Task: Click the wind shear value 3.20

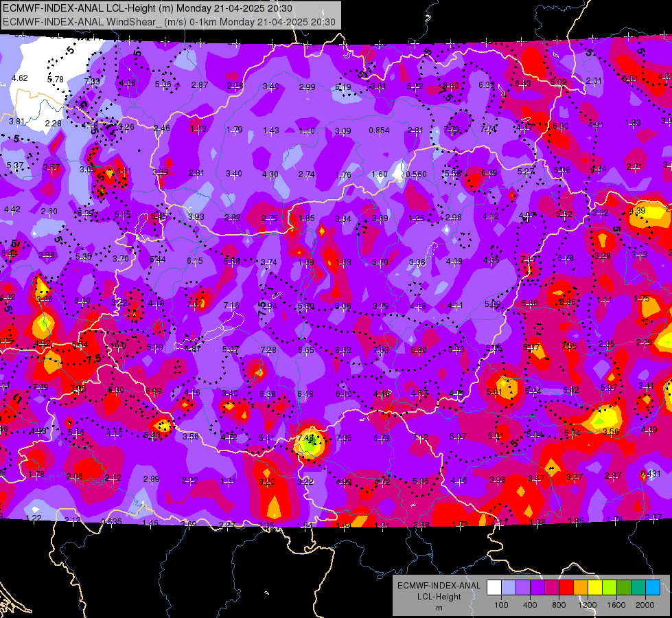Action: coord(266,481)
